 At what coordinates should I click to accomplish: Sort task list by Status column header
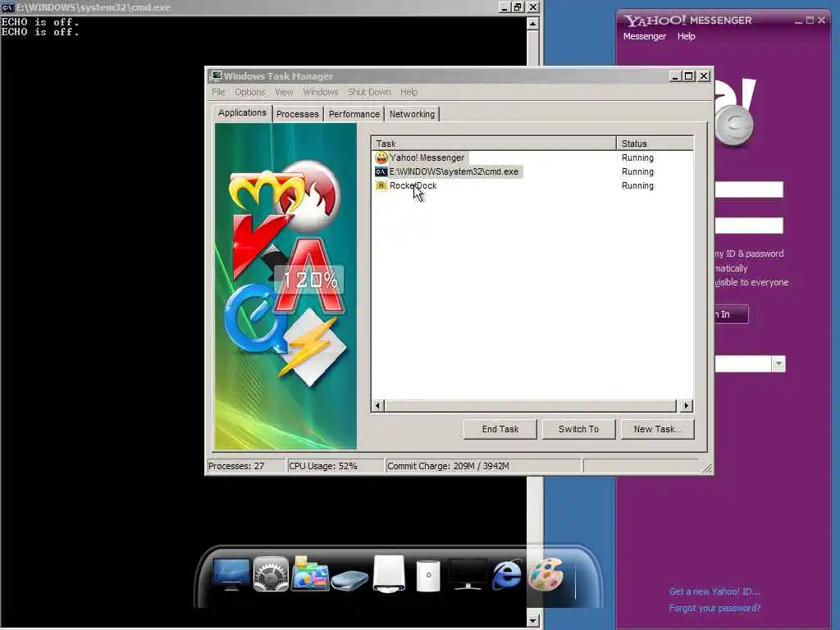point(655,144)
